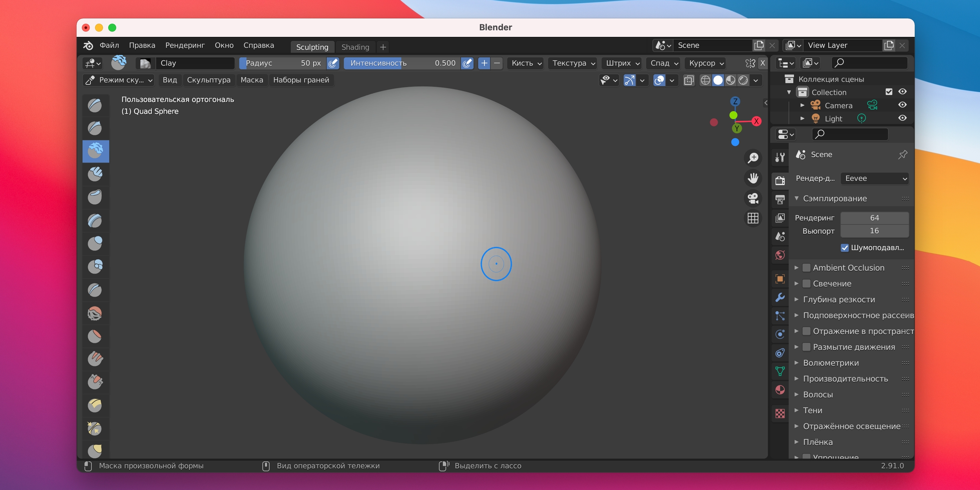Expand the Тени panel
980x490 pixels.
[812, 410]
